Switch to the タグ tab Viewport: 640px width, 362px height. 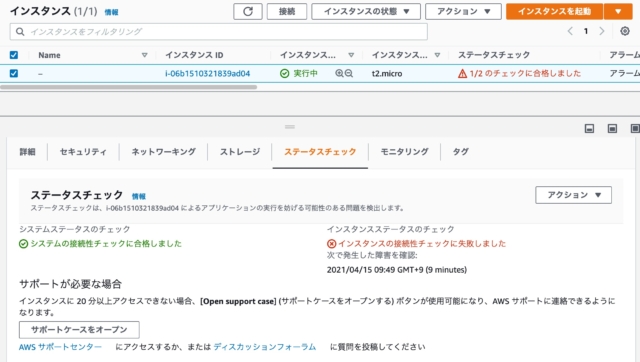460,152
